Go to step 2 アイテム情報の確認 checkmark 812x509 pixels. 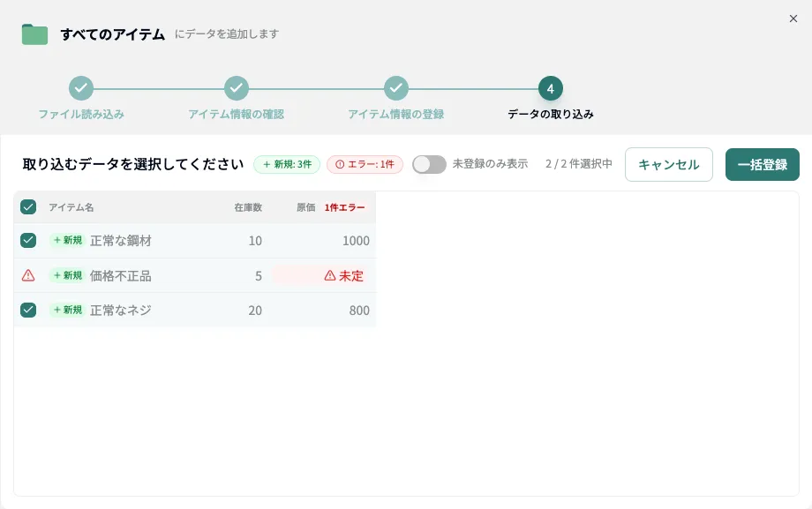tap(237, 88)
